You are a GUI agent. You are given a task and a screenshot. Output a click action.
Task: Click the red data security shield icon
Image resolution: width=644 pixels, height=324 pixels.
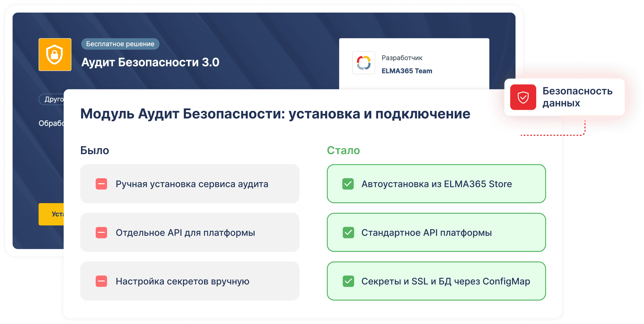523,97
